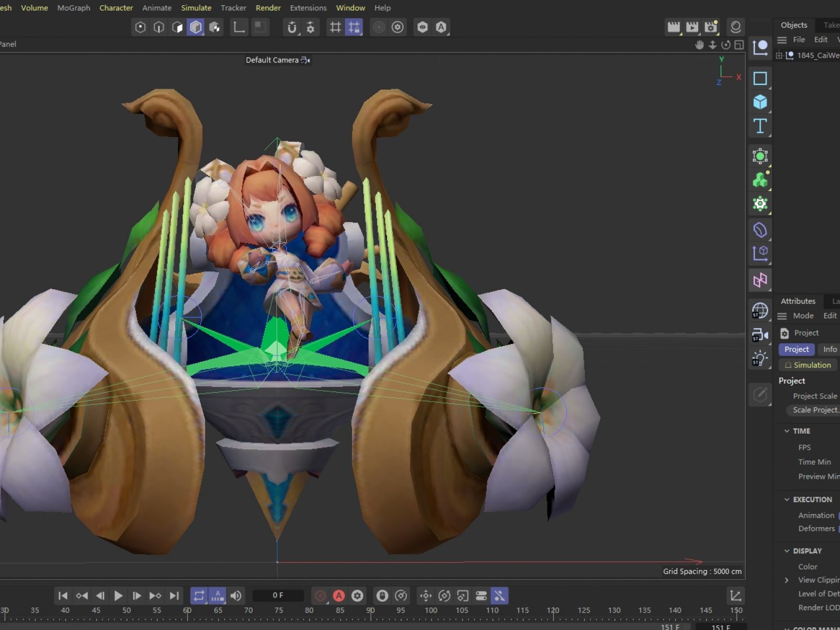Click Render to Picture Viewer icon

(x=692, y=27)
